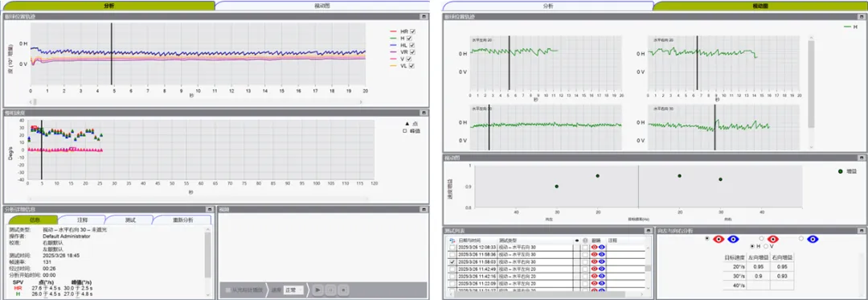Collapse the left and right analysis panel
The image size is (868, 300).
pyautogui.click(x=861, y=230)
